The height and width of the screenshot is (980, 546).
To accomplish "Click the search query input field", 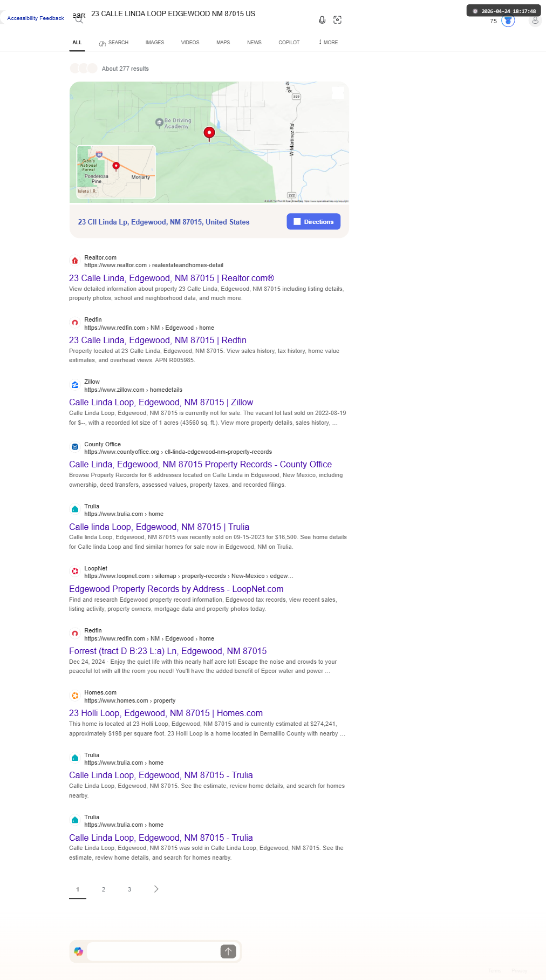I will 200,14.
